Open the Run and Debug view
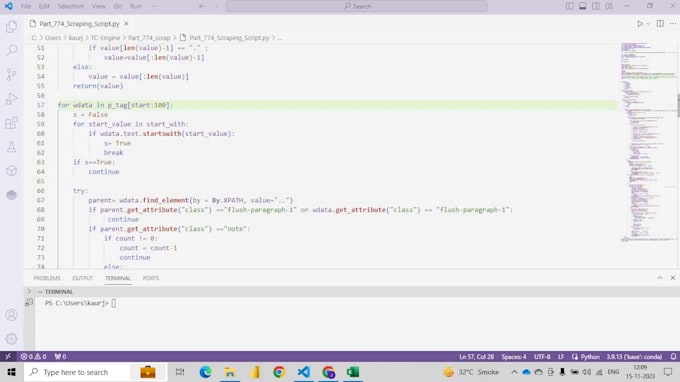 (x=12, y=99)
